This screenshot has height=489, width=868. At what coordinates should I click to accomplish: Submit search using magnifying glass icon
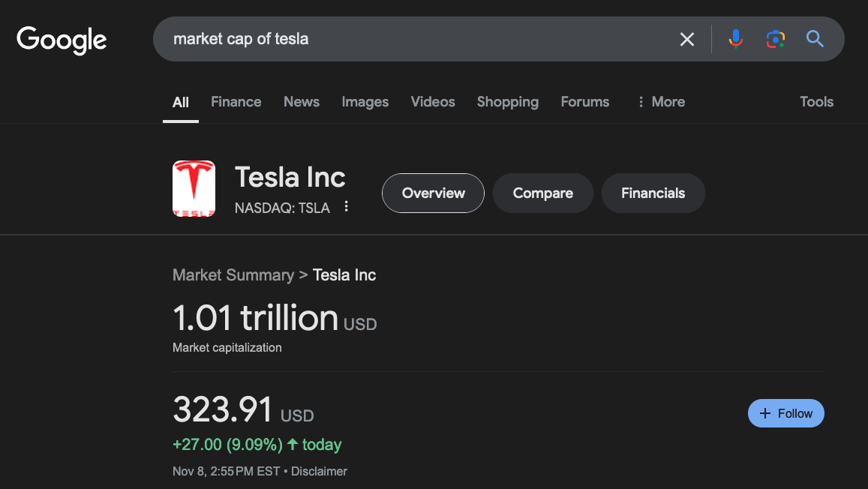[x=815, y=39]
